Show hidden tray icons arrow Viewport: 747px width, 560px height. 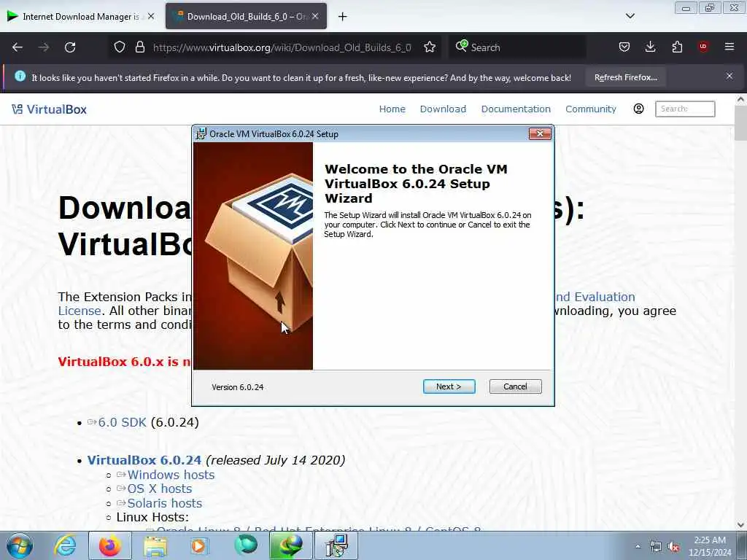(638, 547)
